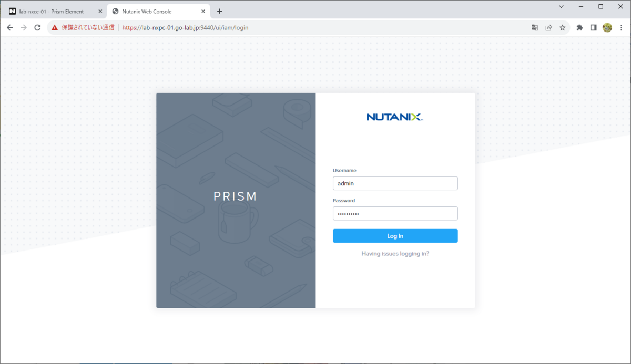Open Having issues logging in link
Viewport: 631px width, 364px height.
point(395,254)
